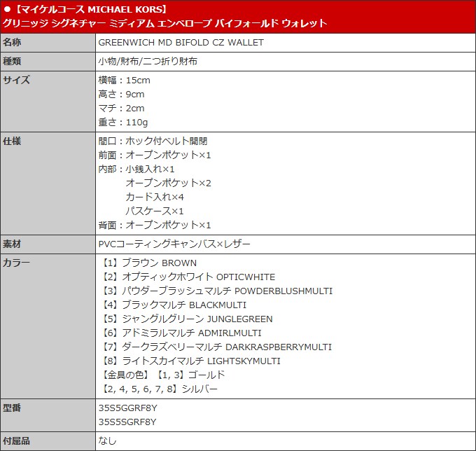Click the 横幅：15cm size line
The height and width of the screenshot is (451, 476).
click(x=124, y=80)
